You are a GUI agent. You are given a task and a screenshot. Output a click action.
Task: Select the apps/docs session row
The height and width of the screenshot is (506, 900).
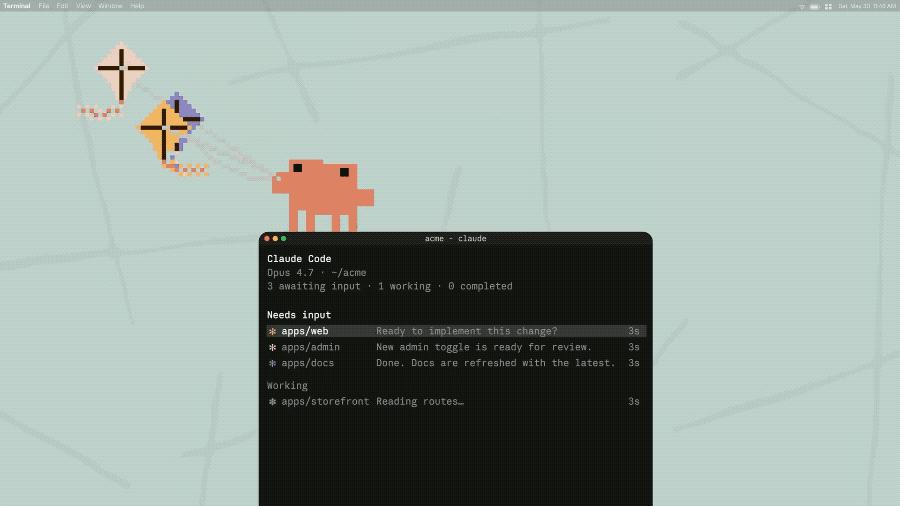(456, 363)
